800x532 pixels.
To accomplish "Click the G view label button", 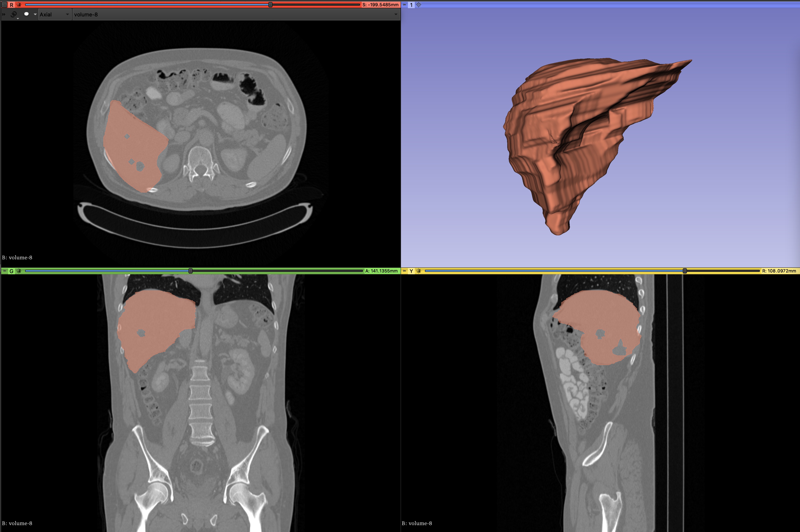I will pos(12,271).
